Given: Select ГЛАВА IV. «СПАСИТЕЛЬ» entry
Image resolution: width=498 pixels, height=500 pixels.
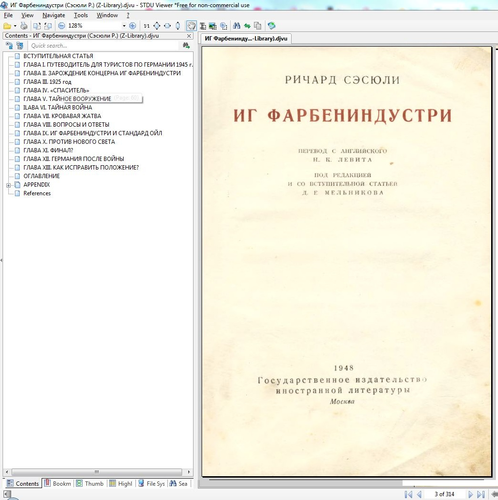Looking at the screenshot, I should pyautogui.click(x=56, y=90).
